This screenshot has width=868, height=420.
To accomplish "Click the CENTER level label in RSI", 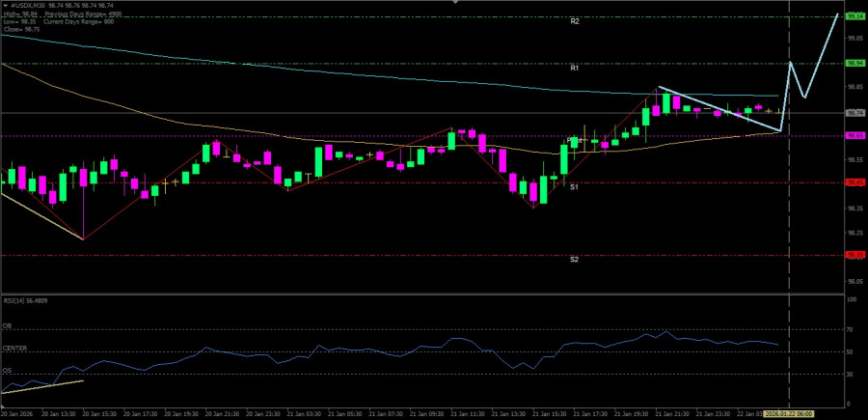I will point(14,348).
